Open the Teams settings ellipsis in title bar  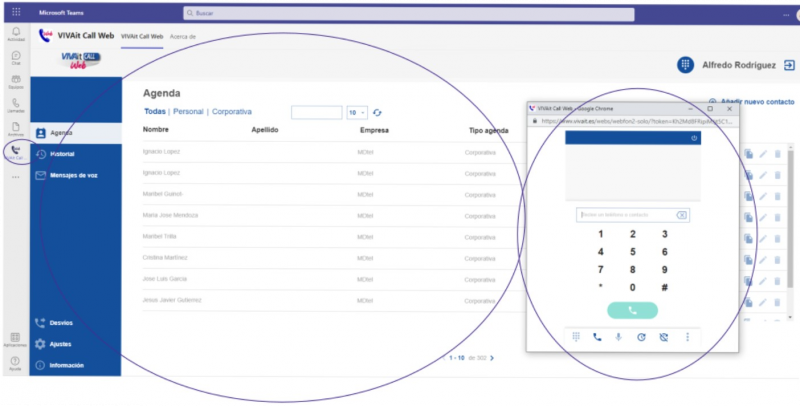pyautogui.click(x=786, y=14)
